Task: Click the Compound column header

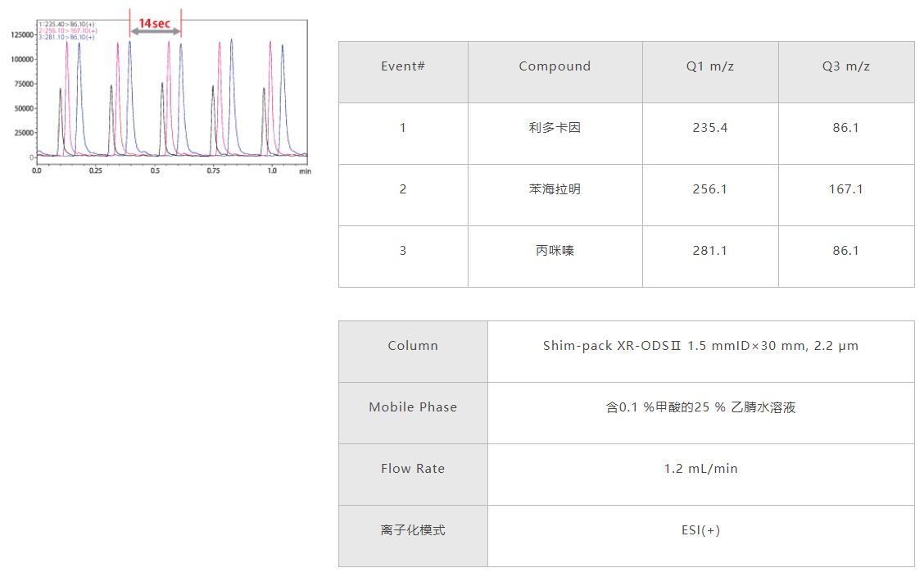Action: (x=555, y=66)
